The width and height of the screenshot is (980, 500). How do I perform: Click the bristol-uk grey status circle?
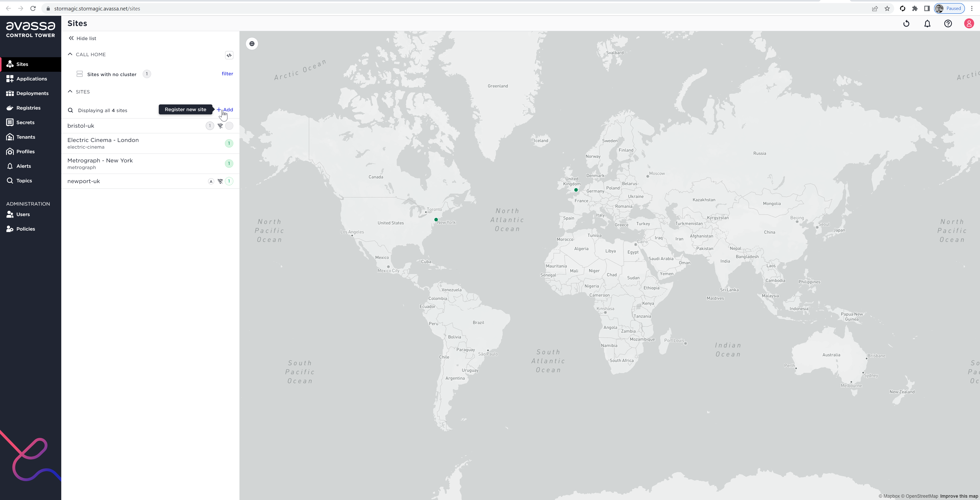229,126
